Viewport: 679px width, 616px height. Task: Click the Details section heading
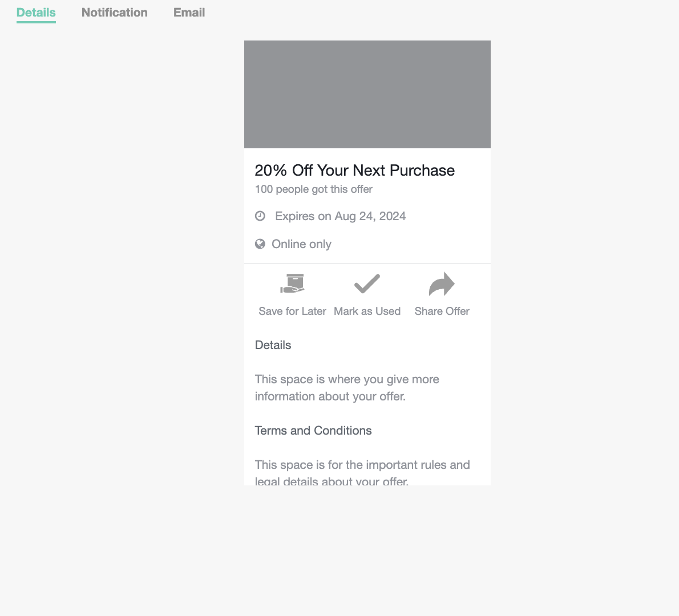tap(273, 345)
